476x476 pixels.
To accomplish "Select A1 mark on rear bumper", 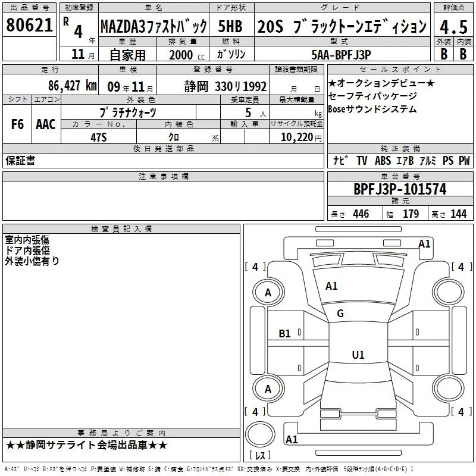I will coord(292,440).
